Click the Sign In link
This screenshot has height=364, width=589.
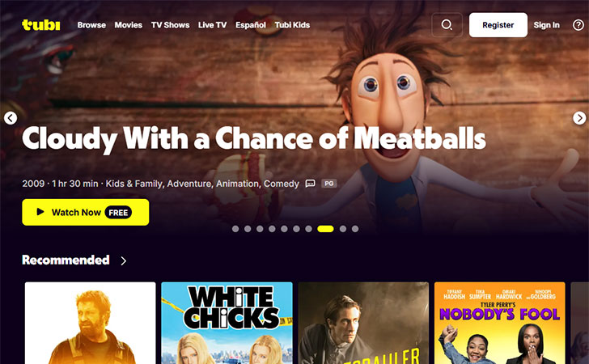546,25
